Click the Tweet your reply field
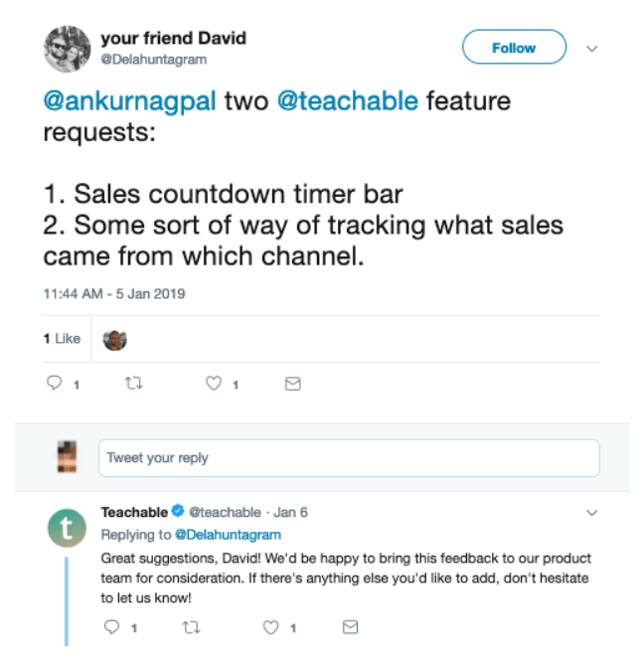The width and height of the screenshot is (644, 661). [x=348, y=458]
